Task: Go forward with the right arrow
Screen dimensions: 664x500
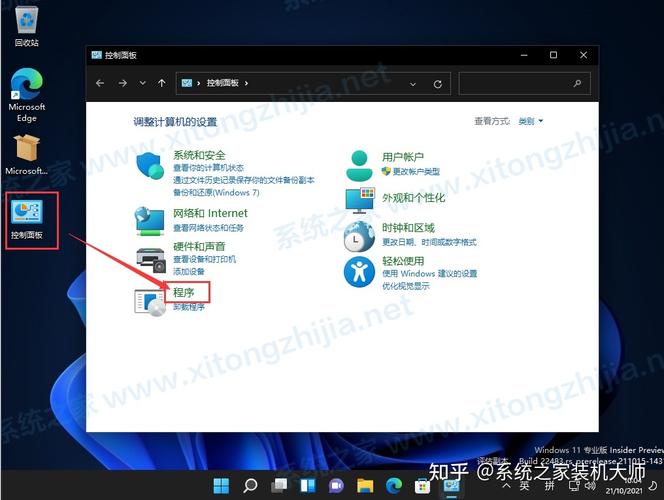Action: (122, 83)
